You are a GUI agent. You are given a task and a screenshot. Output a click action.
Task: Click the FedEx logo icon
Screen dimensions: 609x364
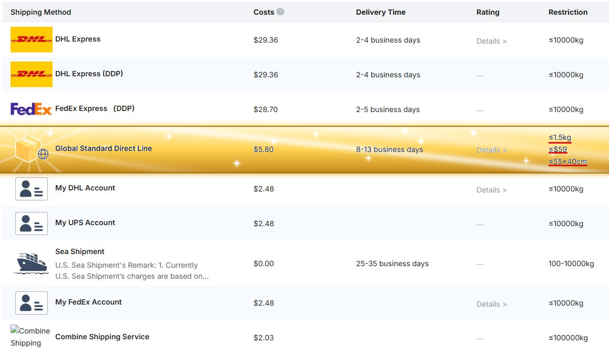coord(31,109)
